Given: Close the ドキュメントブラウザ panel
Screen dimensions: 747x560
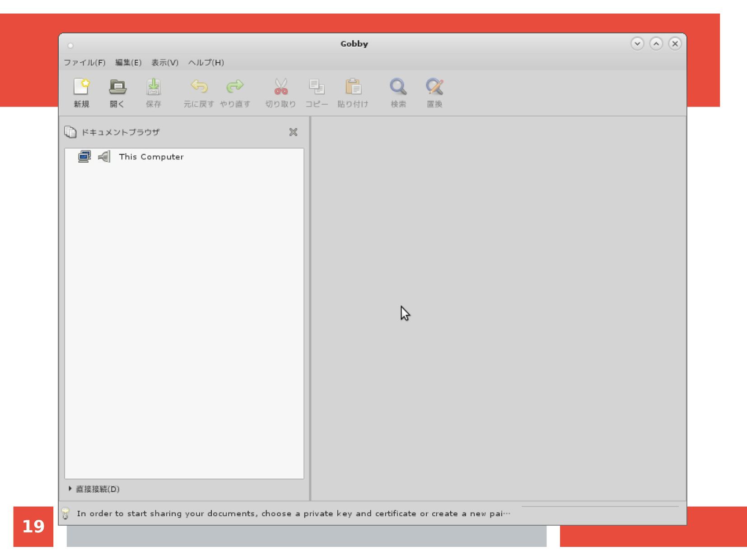Looking at the screenshot, I should 294,132.
